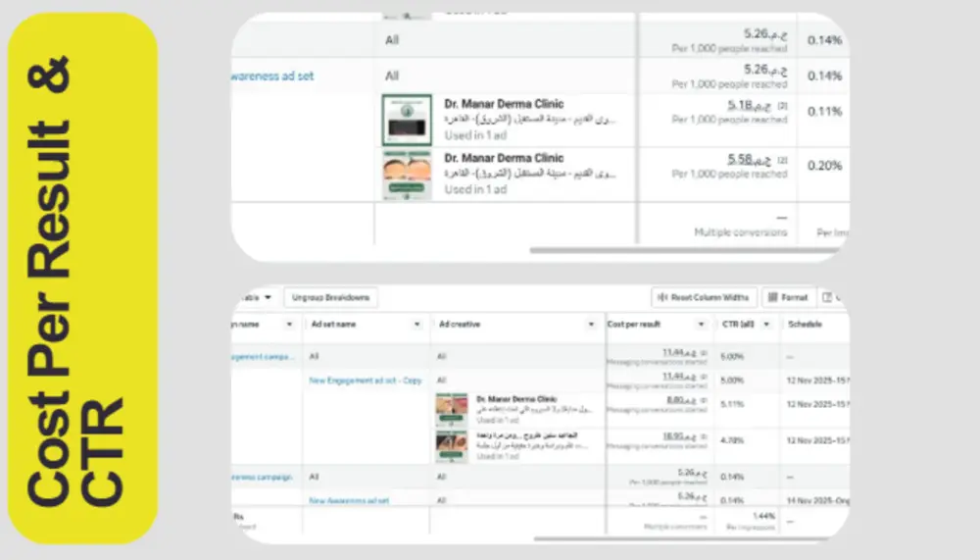Click the Format button label
Screen dimensions: 980x560
(794, 297)
